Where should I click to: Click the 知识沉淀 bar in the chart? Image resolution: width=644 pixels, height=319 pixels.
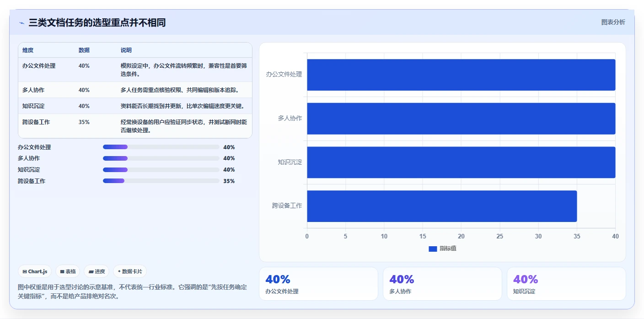pos(461,162)
